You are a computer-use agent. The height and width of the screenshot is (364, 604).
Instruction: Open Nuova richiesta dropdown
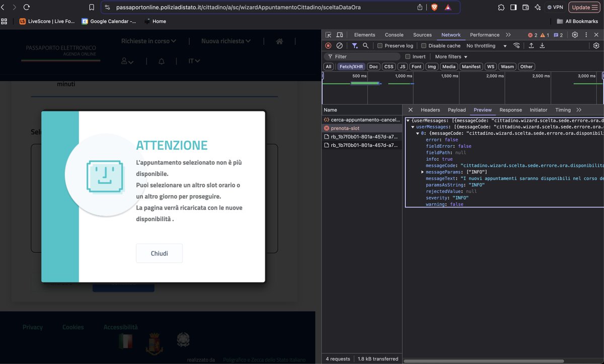coord(226,41)
